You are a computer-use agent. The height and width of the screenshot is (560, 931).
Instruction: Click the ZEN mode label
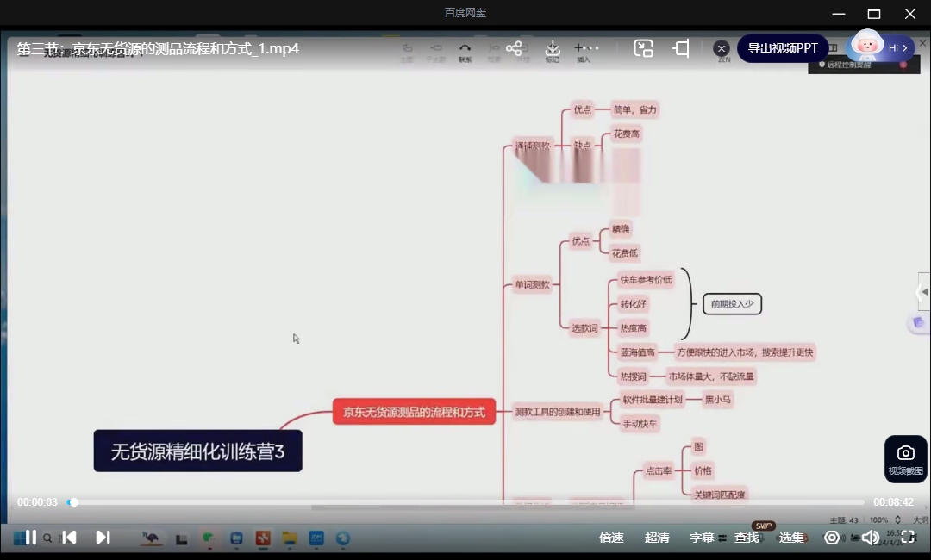pyautogui.click(x=724, y=60)
